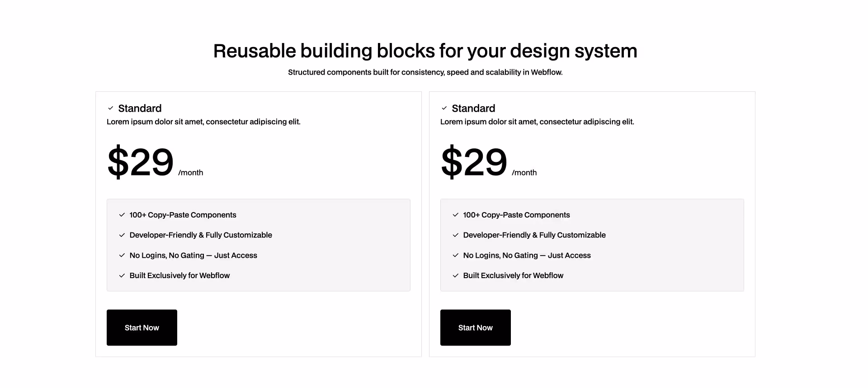Click the checkmark beside left Standard heading
This screenshot has height=388, width=868.
111,108
